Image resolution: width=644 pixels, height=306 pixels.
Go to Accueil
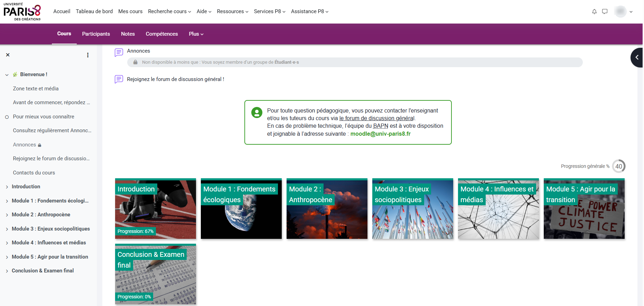(62, 11)
